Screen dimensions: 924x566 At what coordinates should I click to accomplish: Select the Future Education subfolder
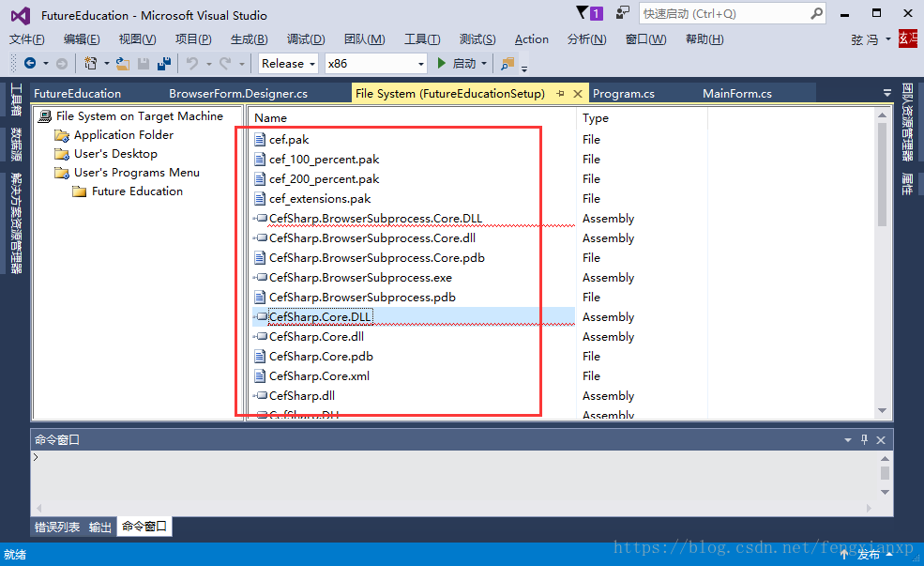click(137, 191)
